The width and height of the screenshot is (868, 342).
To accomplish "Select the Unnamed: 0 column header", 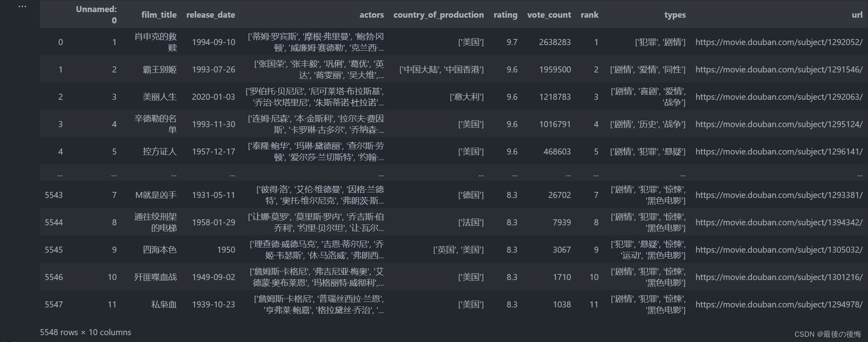I will [96, 14].
